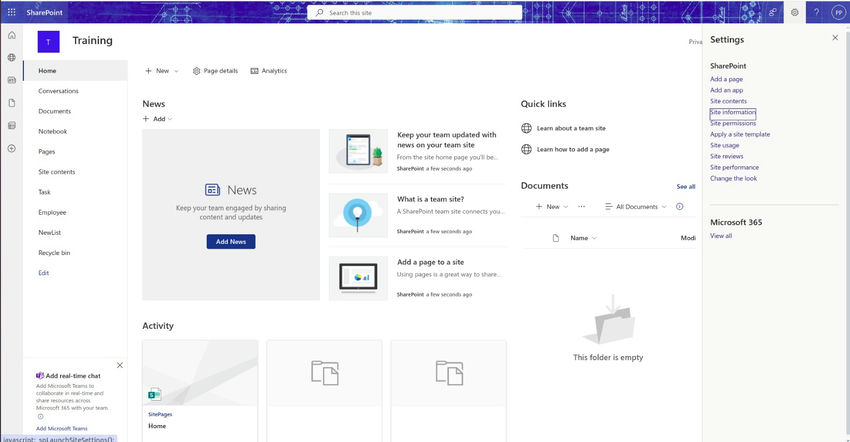
Task: Click Change the look link
Action: point(733,178)
